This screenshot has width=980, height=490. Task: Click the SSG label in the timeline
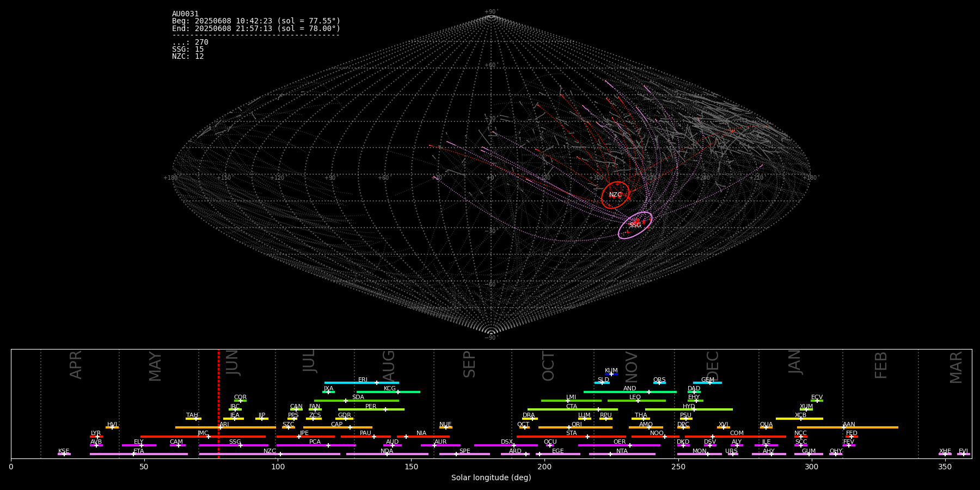click(x=235, y=442)
